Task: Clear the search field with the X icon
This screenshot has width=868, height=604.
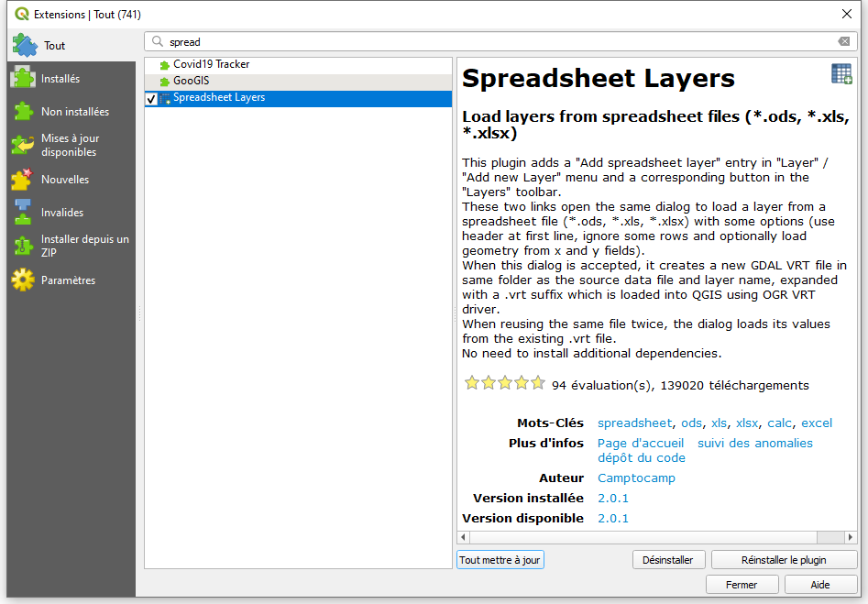Action: tap(843, 41)
